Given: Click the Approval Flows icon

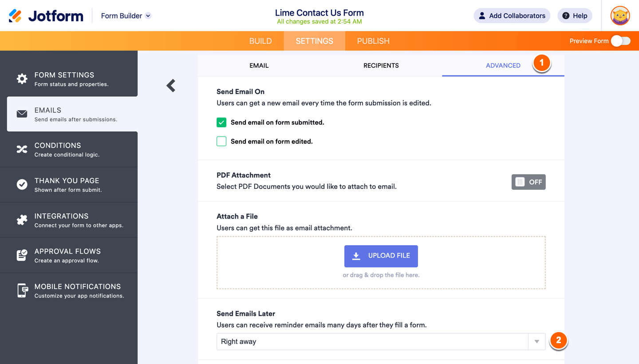Looking at the screenshot, I should click(22, 255).
